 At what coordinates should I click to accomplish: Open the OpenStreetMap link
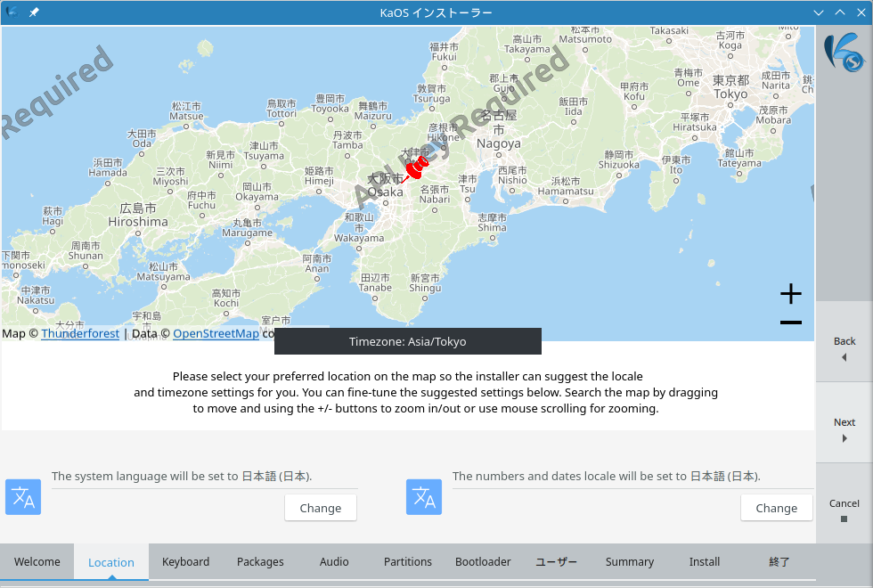[x=216, y=333]
